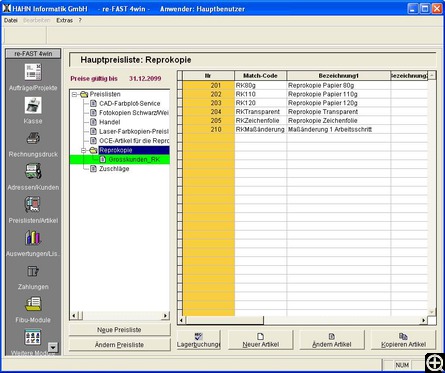This screenshot has height=373, width=445.
Task: Select article number 202 cell
Action: point(208,94)
